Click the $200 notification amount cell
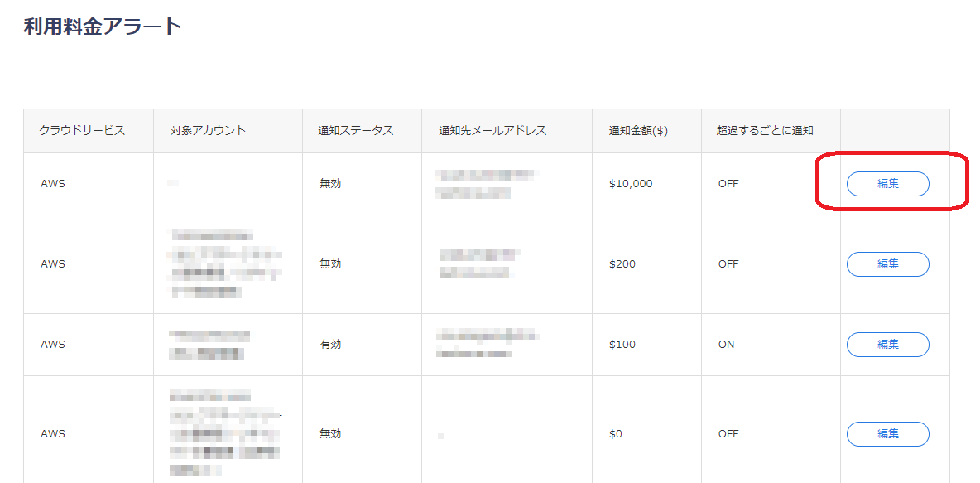Image resolution: width=980 pixels, height=483 pixels. coord(622,264)
